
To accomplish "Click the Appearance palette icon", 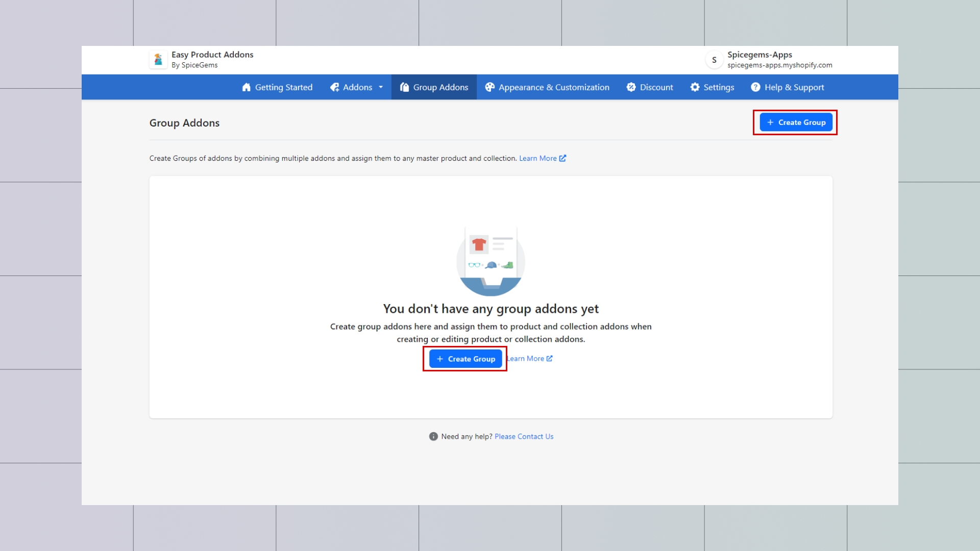I will (x=490, y=87).
